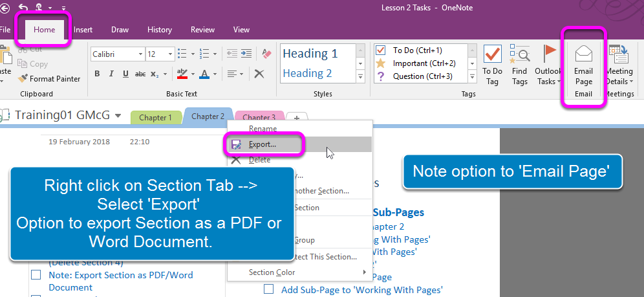Viewport: 644px width, 297px height.
Task: Open the Calibri font name dropdown
Action: [141, 54]
